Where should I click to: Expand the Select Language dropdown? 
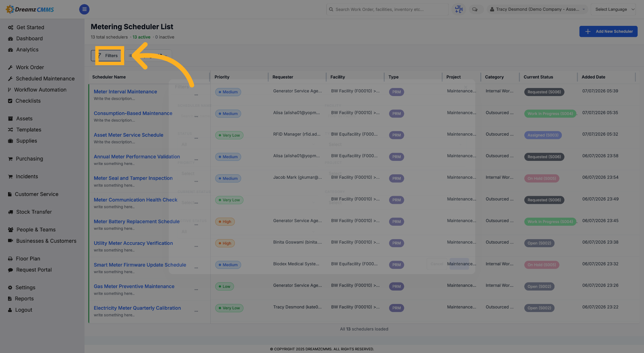coord(613,9)
